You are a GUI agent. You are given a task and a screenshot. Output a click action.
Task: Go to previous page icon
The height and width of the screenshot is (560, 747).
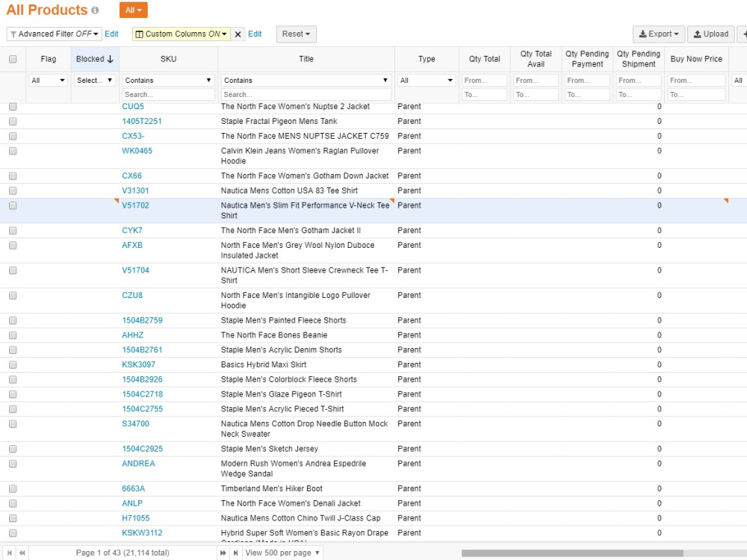tap(22, 553)
